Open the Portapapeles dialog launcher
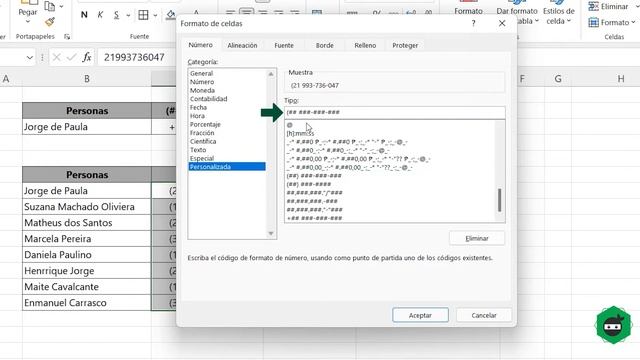This screenshot has height=360, width=640. (x=67, y=37)
